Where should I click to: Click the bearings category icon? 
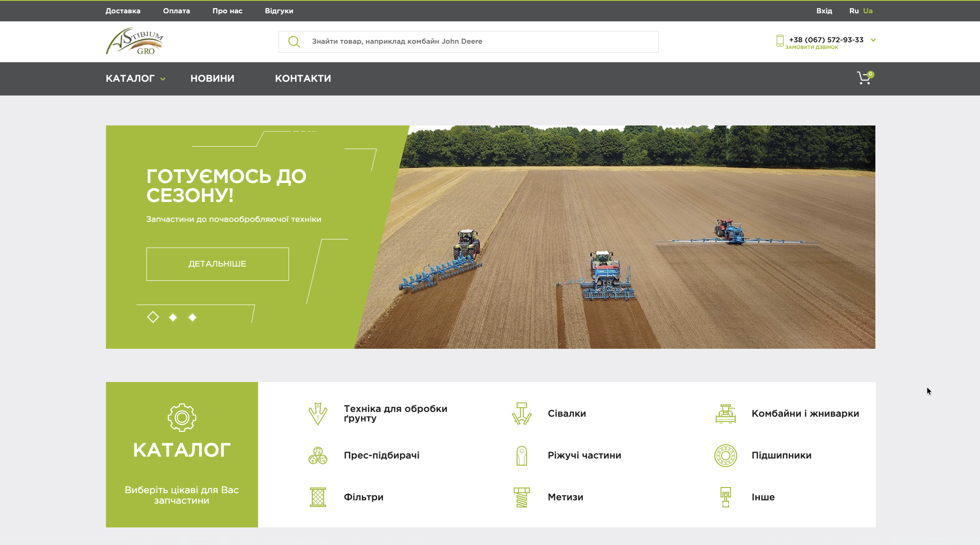(x=725, y=456)
